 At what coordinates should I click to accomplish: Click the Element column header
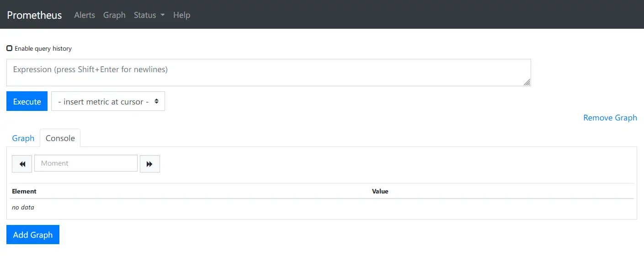24,191
